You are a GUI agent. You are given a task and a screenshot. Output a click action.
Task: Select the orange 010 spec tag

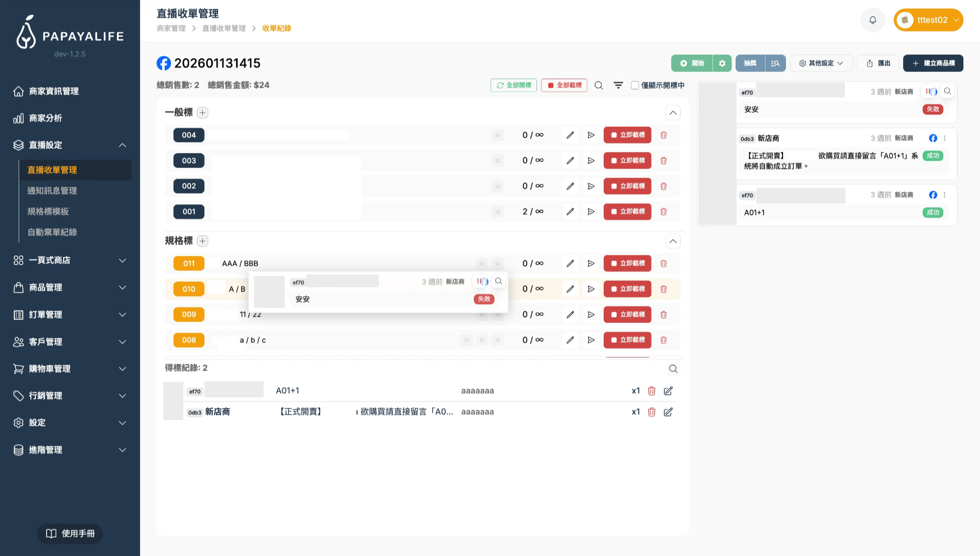click(x=189, y=289)
